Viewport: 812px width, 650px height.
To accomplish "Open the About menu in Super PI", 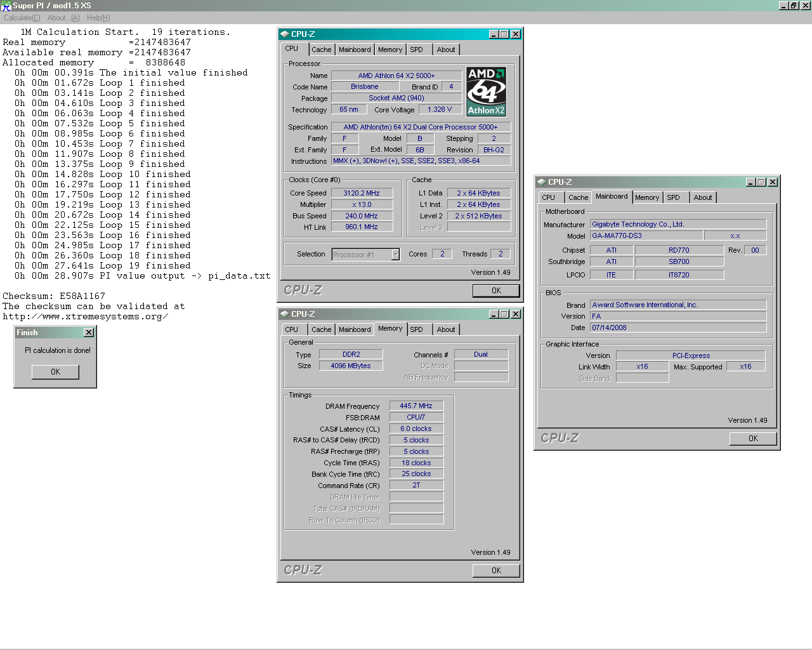I will 63,18.
